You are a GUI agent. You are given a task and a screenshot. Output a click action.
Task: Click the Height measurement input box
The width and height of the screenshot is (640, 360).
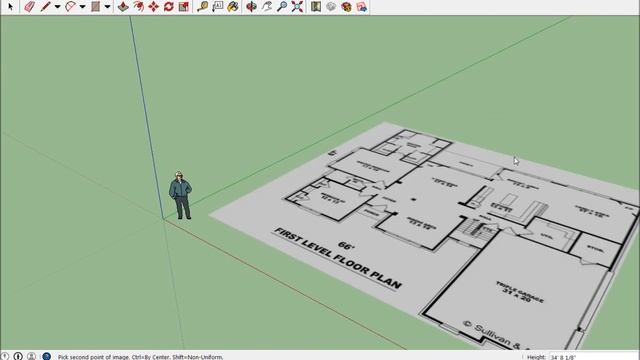coord(594,357)
